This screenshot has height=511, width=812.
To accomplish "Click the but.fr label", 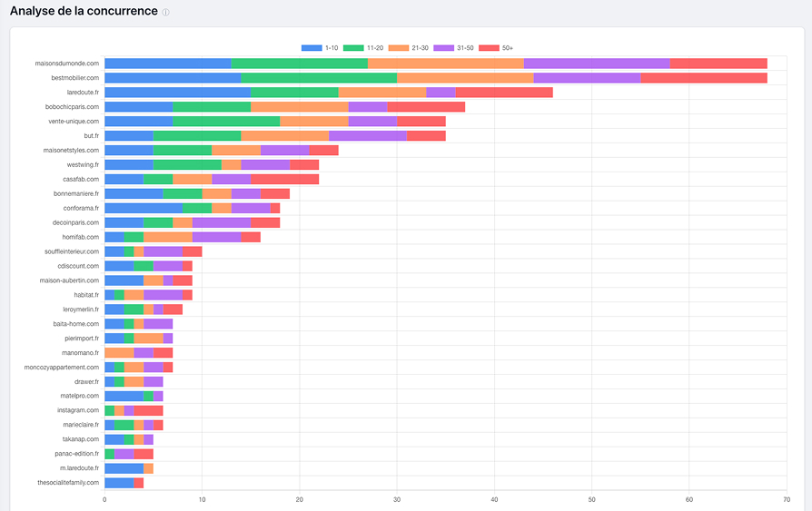I will (x=92, y=135).
